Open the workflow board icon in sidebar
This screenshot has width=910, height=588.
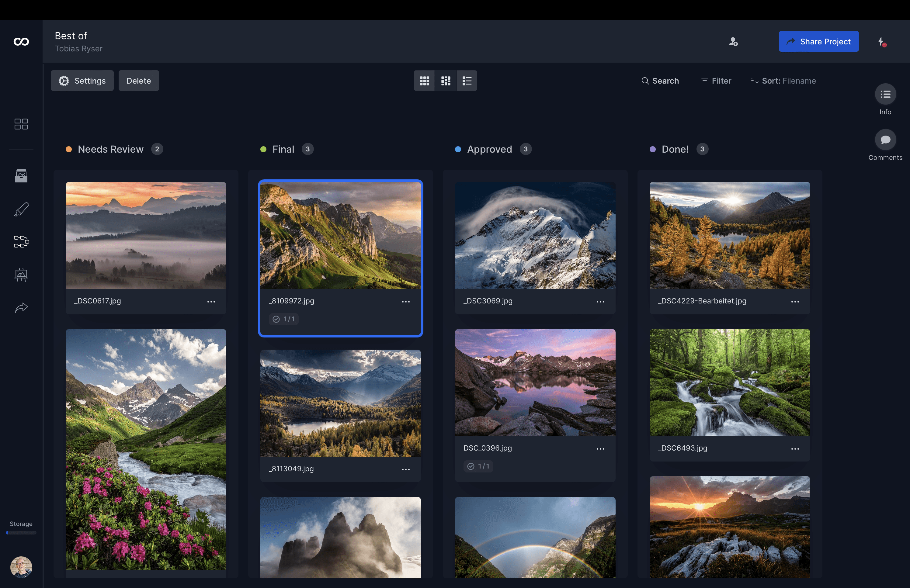point(21,242)
